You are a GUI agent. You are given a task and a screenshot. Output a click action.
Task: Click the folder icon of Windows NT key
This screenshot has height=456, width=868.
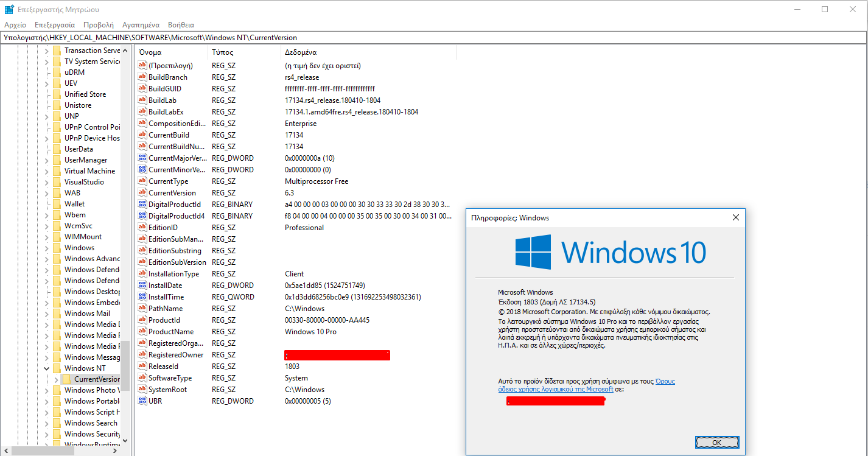coord(57,368)
